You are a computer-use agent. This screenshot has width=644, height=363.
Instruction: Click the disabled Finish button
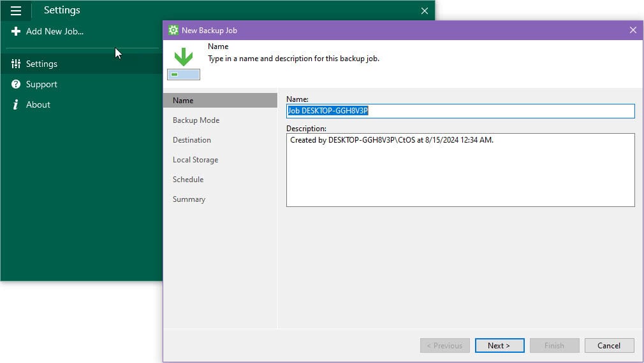pos(555,345)
